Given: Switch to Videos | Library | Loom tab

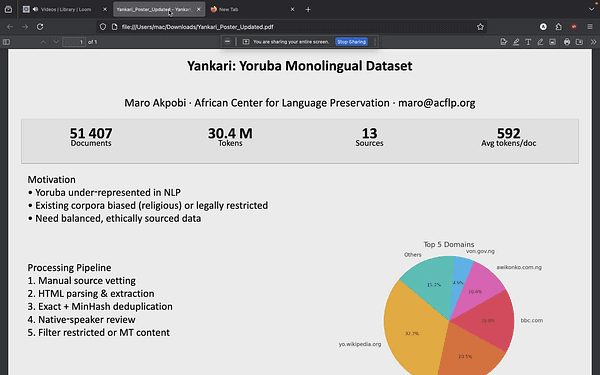Looking at the screenshot, I should [66, 9].
